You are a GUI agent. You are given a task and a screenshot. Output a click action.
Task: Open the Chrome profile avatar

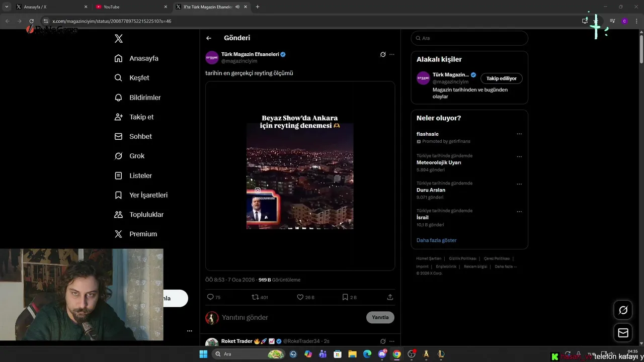[624, 21]
